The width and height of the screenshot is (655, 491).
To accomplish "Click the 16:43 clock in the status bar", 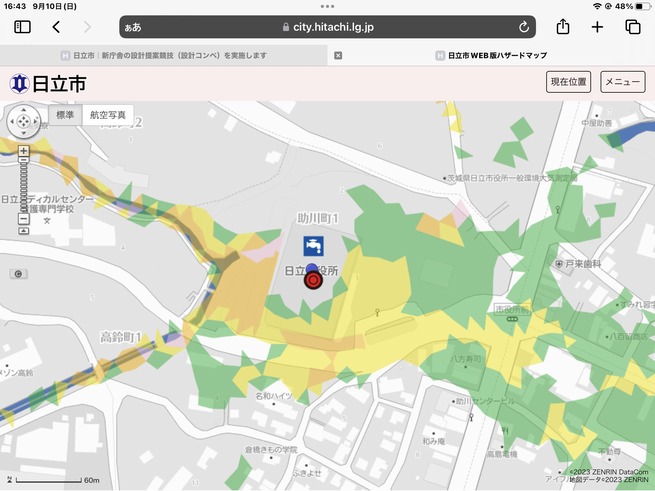I will point(15,6).
